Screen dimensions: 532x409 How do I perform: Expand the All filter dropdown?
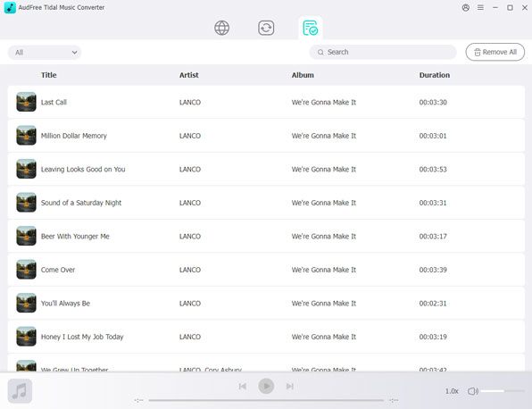(x=45, y=53)
